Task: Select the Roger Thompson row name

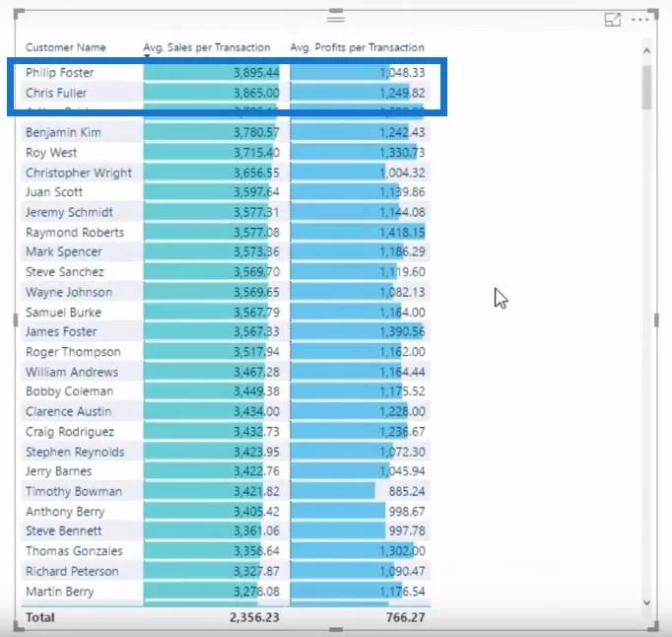Action: point(73,351)
